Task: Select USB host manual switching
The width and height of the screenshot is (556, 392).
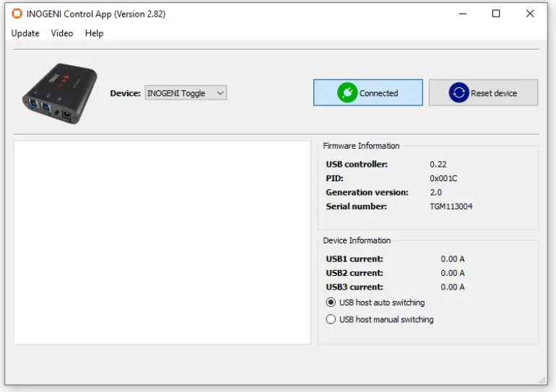Action: pyautogui.click(x=380, y=319)
